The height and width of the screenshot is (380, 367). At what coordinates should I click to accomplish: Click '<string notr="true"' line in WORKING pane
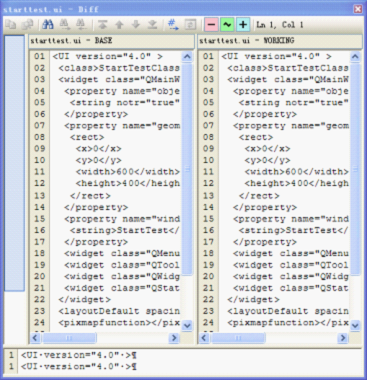294,103
